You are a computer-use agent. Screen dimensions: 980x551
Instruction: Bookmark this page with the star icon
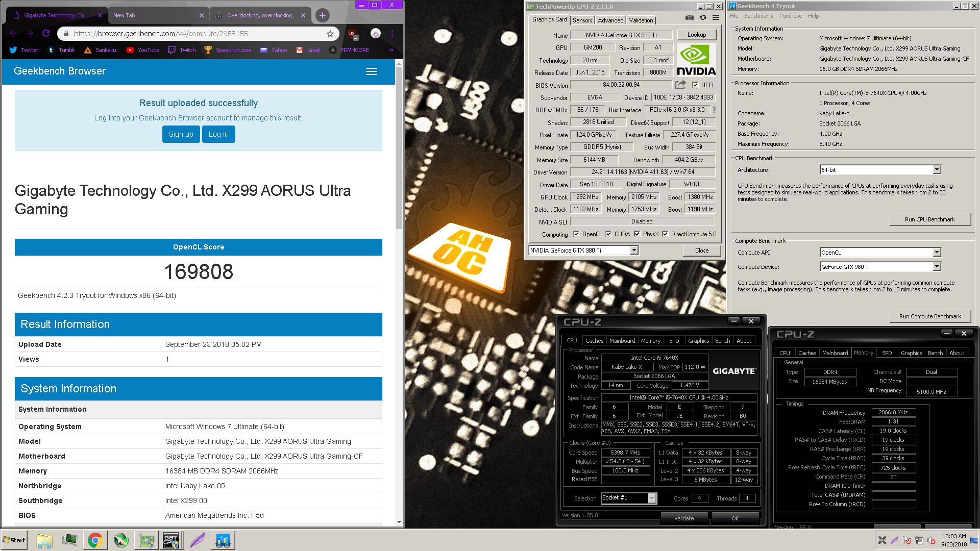[330, 34]
